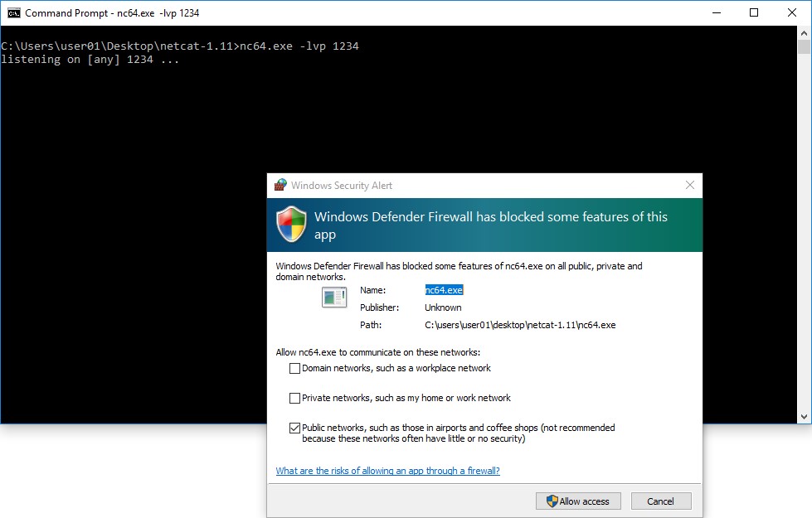The width and height of the screenshot is (812, 518).
Task: Click the highlighted nc64.exe name field
Action: (x=444, y=290)
